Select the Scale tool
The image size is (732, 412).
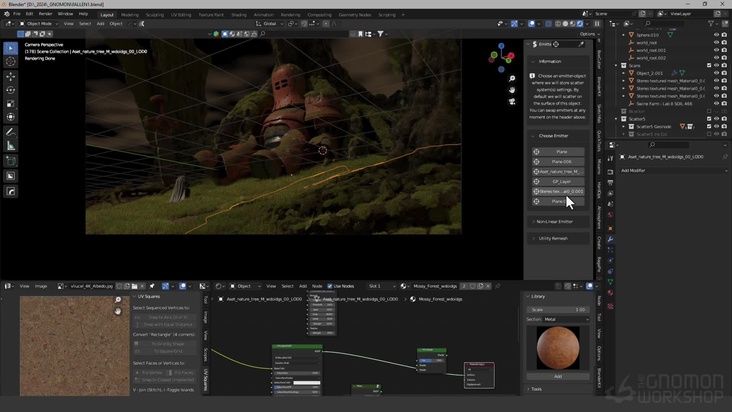(x=11, y=104)
